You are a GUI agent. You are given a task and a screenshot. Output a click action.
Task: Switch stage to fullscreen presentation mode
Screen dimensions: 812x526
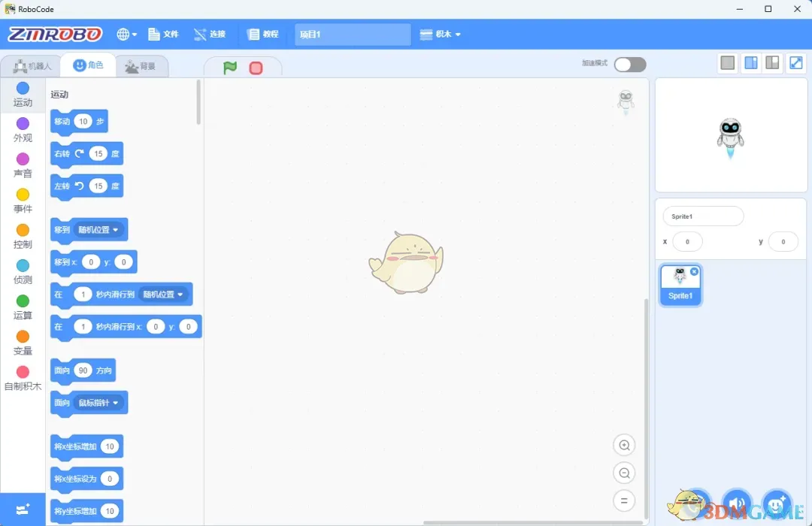pyautogui.click(x=796, y=62)
